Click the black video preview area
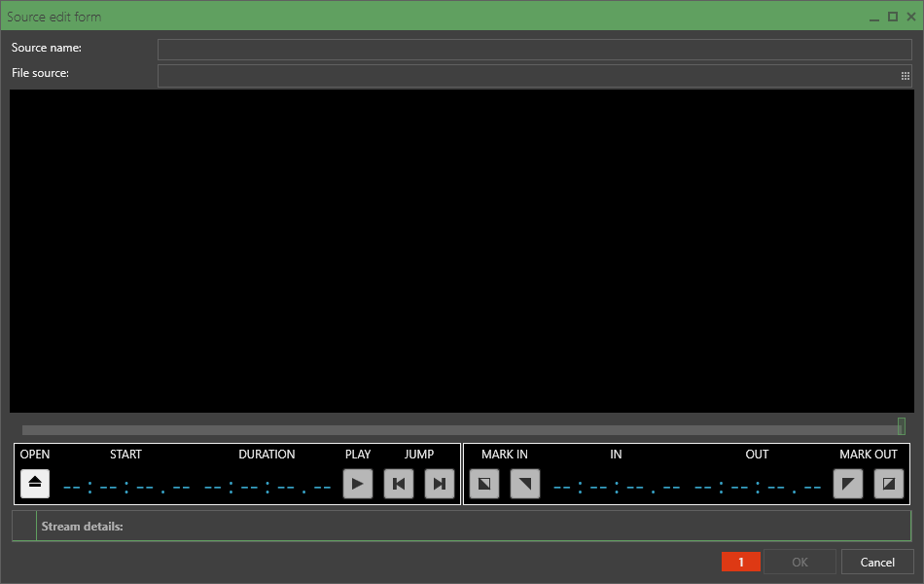Image resolution: width=924 pixels, height=584 pixels. point(462,251)
